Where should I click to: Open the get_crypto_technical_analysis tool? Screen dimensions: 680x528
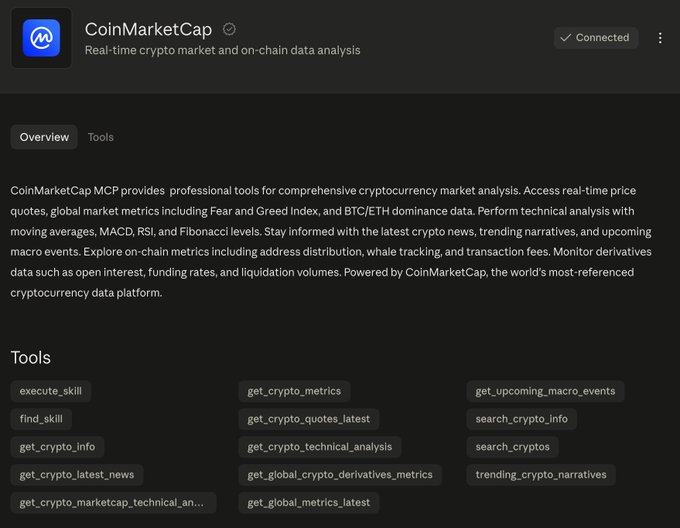pos(320,447)
